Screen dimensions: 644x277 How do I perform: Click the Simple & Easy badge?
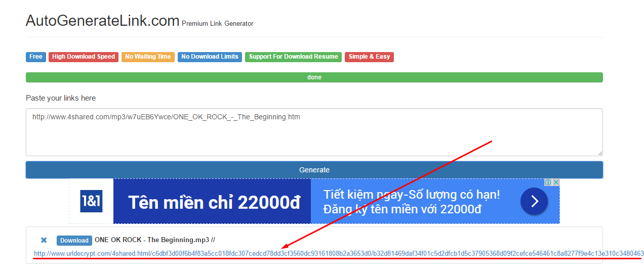pyautogui.click(x=369, y=57)
